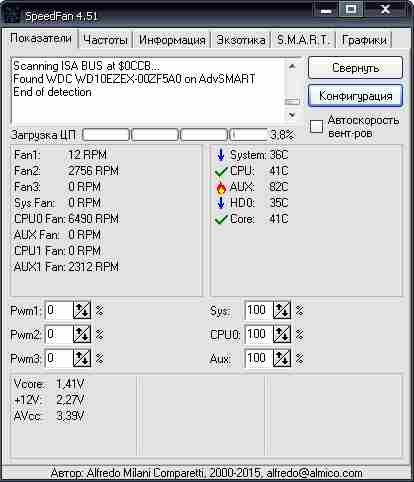
Task: Open the Графики tab
Action: (x=364, y=40)
